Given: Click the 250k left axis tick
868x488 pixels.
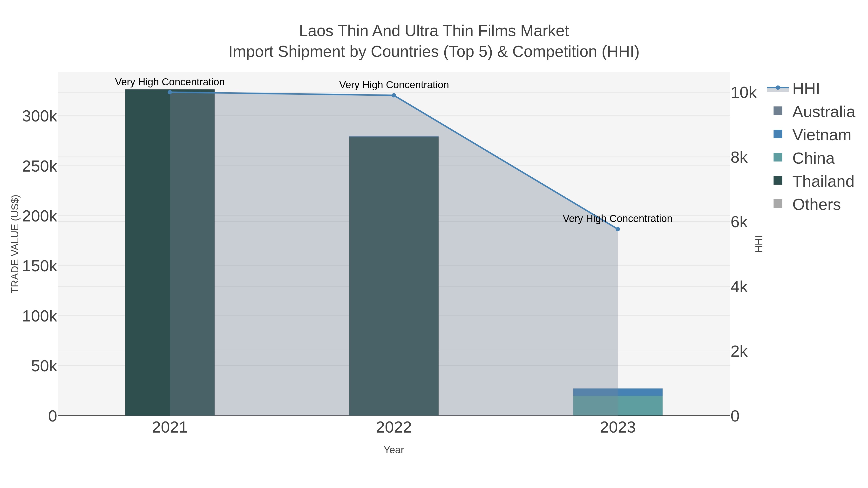Looking at the screenshot, I should [x=40, y=166].
